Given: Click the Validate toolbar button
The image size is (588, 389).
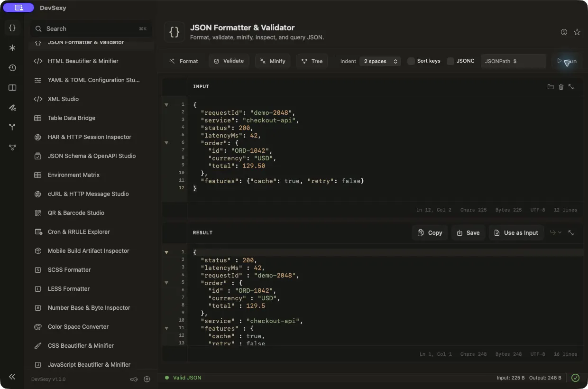Looking at the screenshot, I should tap(229, 61).
